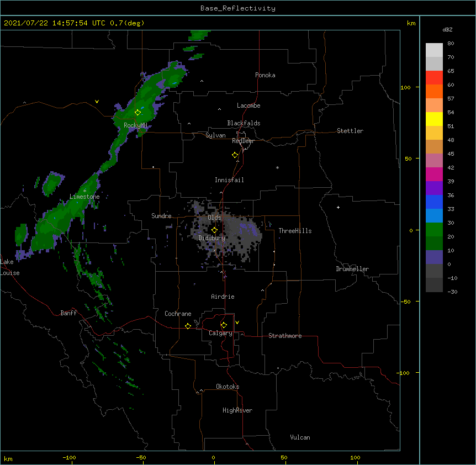
Task: Click the Sundre town label
Action: pos(161,216)
